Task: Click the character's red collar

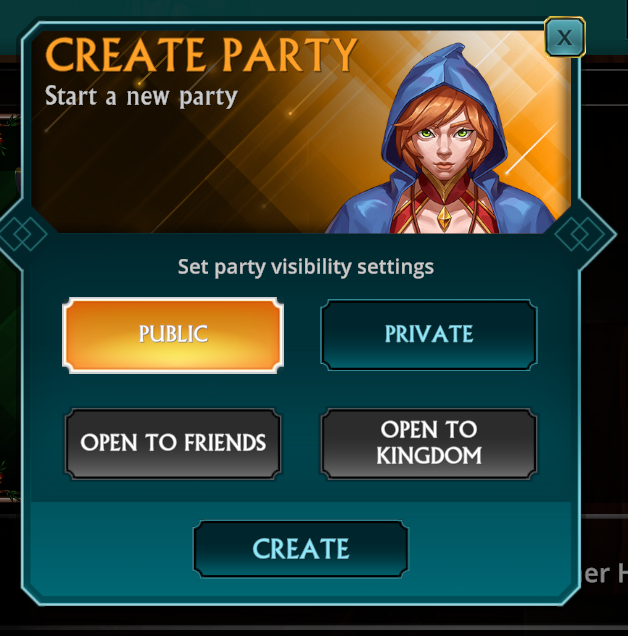Action: coord(442,189)
